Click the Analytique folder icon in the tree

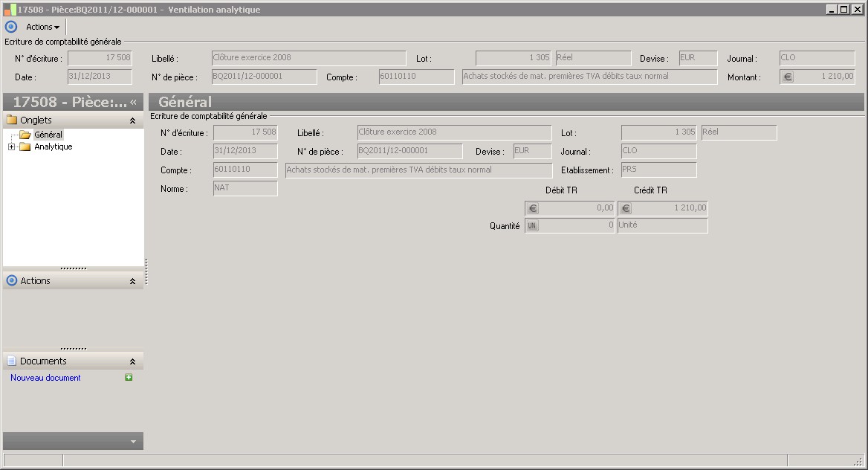(x=25, y=147)
